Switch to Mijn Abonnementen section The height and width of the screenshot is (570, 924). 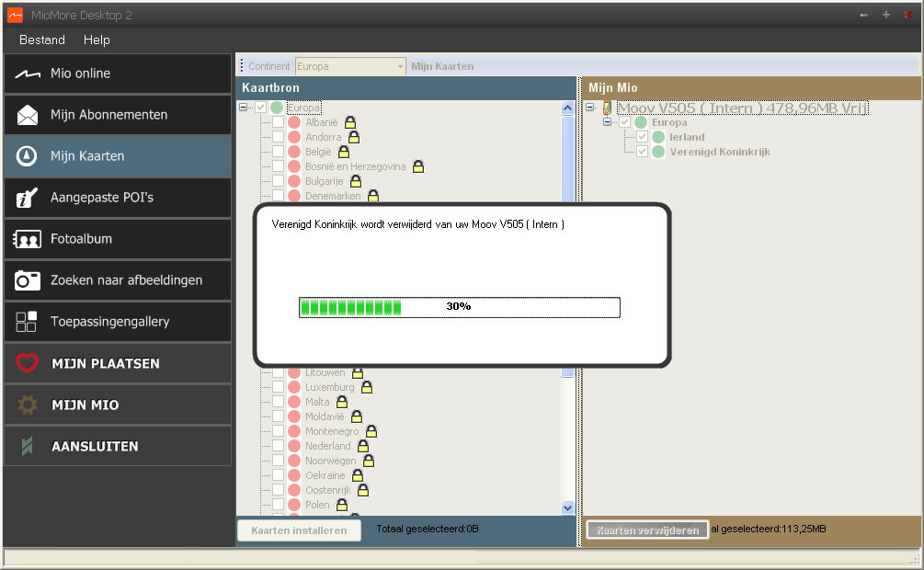pos(118,115)
